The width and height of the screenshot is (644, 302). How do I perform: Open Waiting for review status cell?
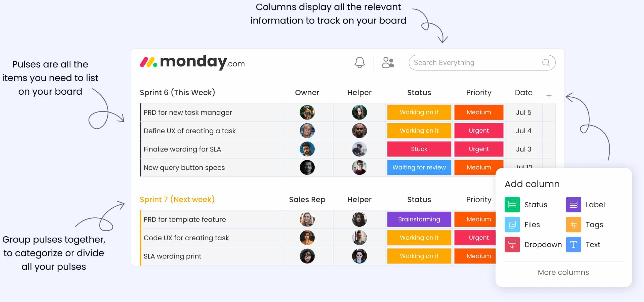click(x=419, y=167)
